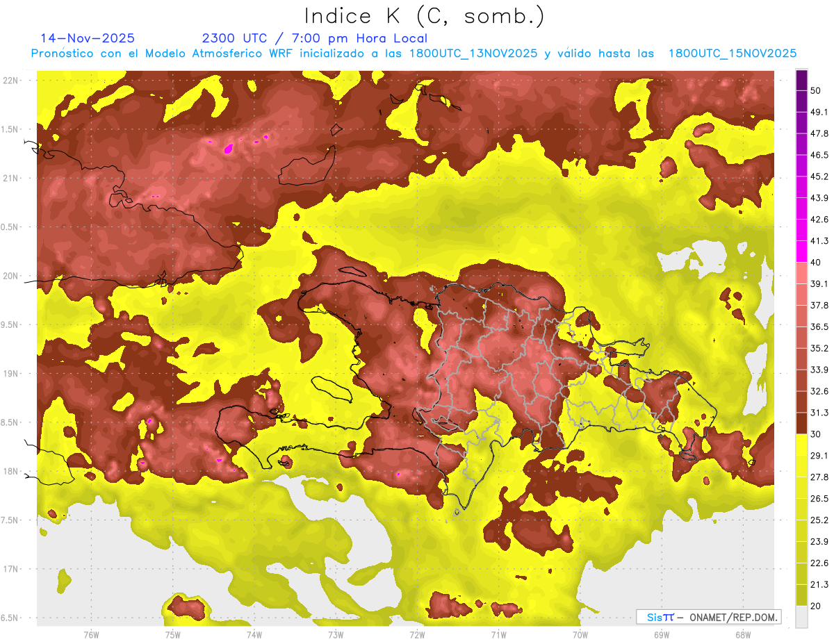834x644 pixels.
Task: Click the colorbar value '25.2'
Action: coord(819,520)
